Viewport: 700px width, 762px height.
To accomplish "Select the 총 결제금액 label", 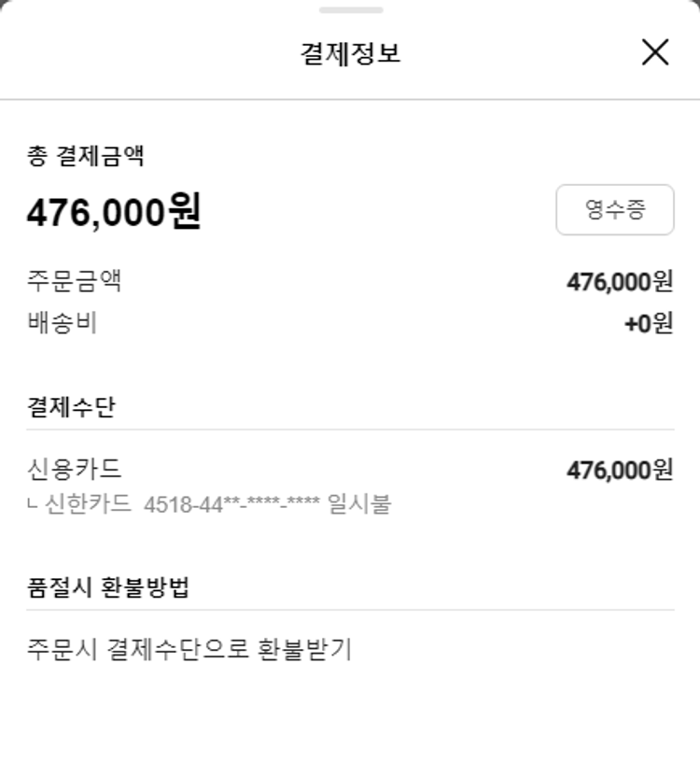I will click(x=85, y=156).
